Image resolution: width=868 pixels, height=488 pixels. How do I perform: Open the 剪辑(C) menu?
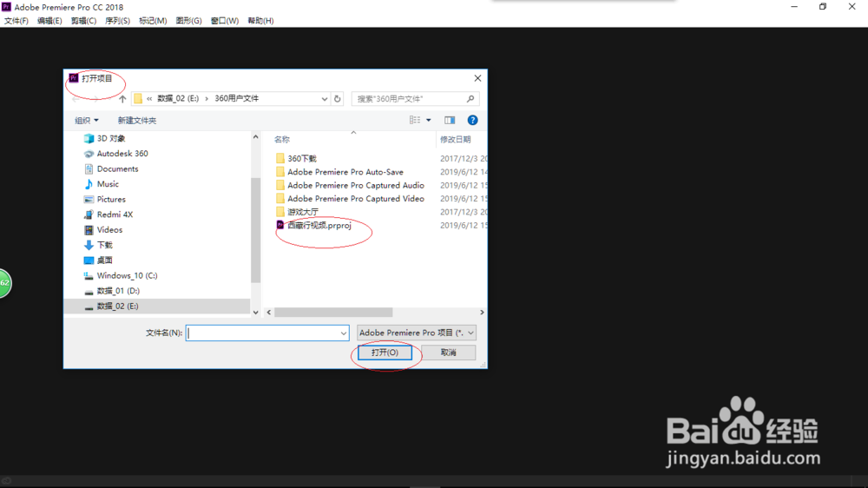pyautogui.click(x=83, y=21)
